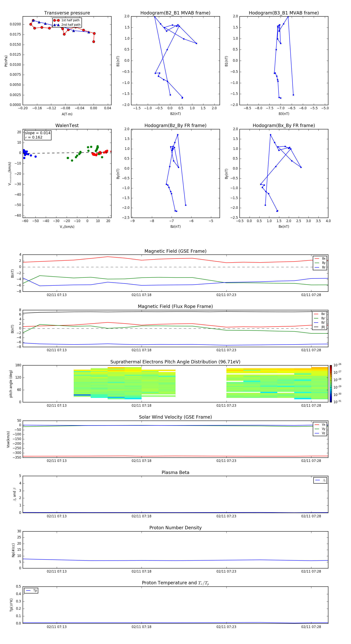The height and width of the screenshot is (644, 351).
Task: Select the '1st half path' legend entry
Action: 66,20
